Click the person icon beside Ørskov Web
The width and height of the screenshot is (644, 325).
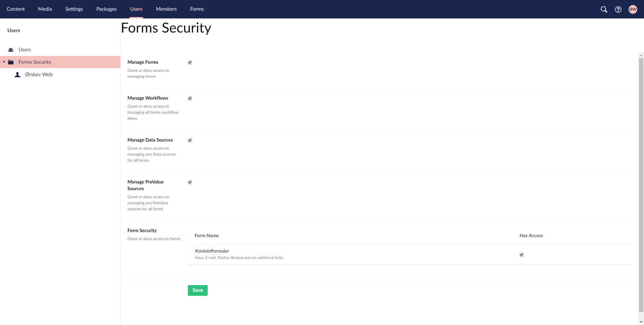click(17, 74)
